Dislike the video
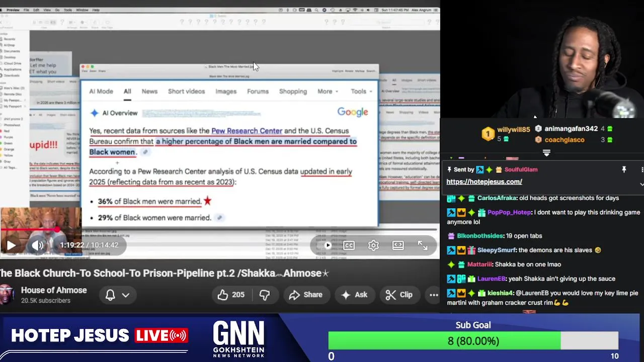Image resolution: width=644 pixels, height=362 pixels. (x=264, y=295)
